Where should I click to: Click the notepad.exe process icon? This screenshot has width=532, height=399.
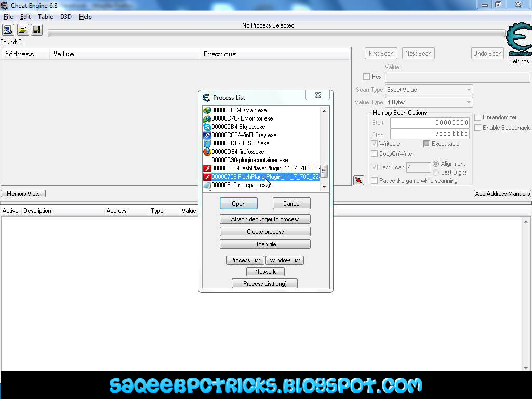pyautogui.click(x=207, y=185)
